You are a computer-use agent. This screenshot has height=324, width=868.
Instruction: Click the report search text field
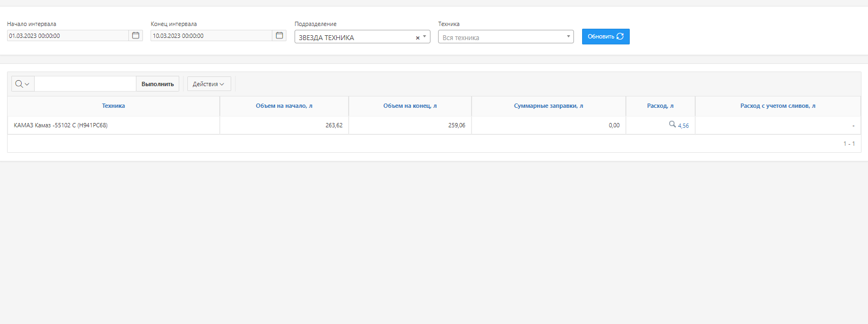coord(85,84)
